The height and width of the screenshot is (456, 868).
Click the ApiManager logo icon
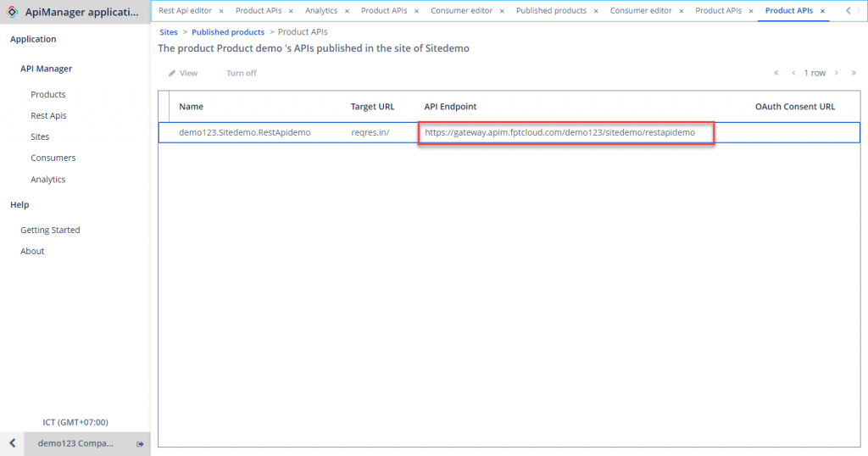[x=13, y=12]
